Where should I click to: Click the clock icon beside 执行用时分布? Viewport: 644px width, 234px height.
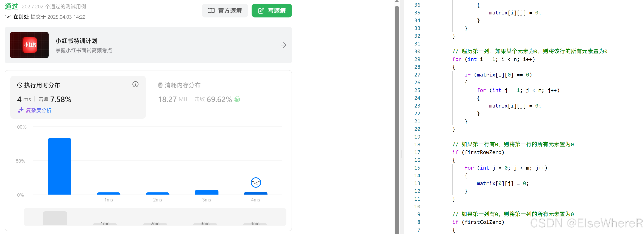tap(20, 85)
